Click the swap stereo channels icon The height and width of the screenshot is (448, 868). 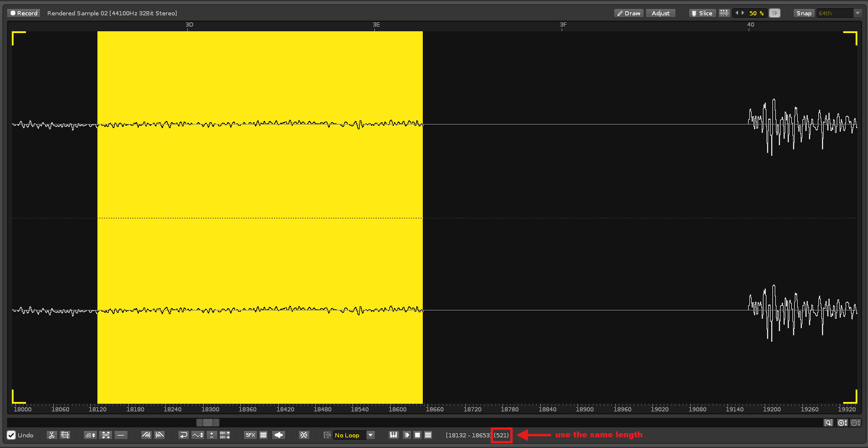(x=225, y=435)
